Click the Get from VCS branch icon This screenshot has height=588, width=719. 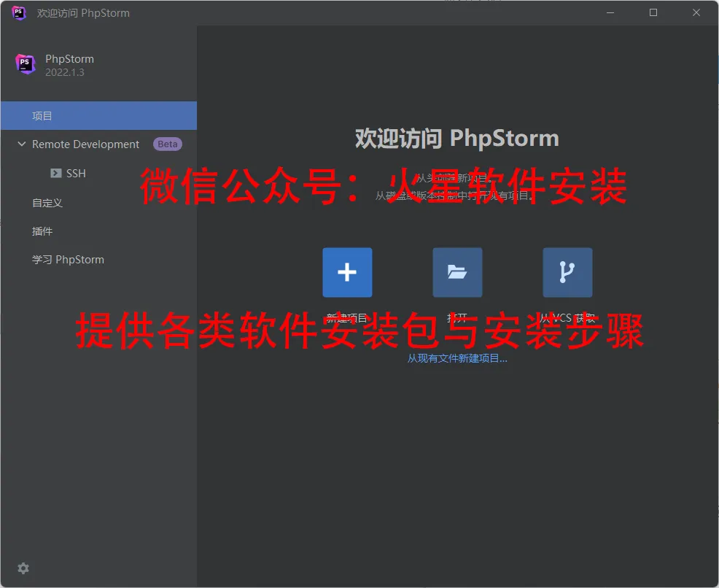point(567,272)
